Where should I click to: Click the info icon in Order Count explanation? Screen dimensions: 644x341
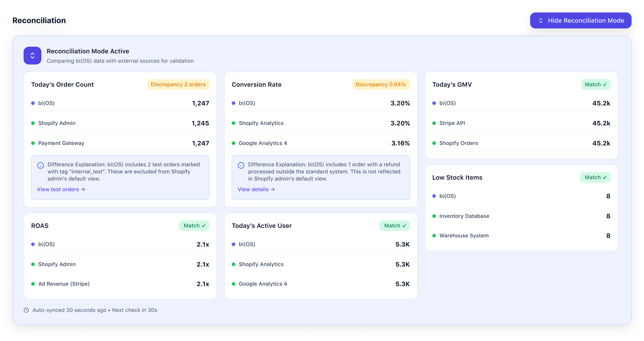tap(40, 165)
